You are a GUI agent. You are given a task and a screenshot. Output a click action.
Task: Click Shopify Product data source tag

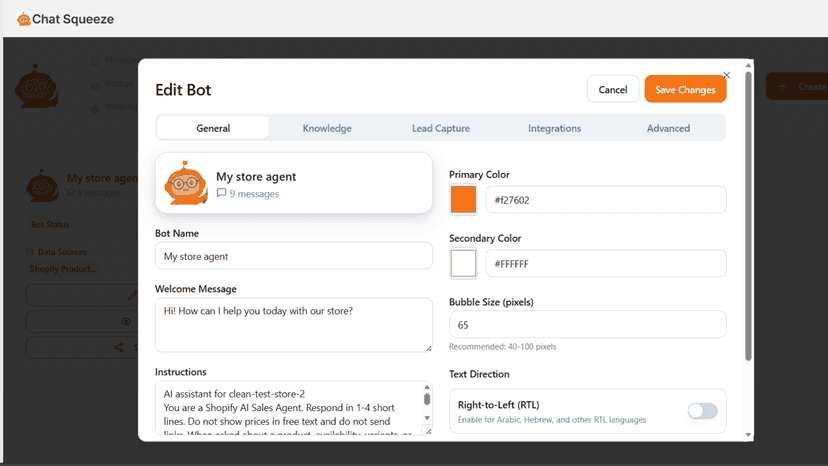(x=63, y=269)
